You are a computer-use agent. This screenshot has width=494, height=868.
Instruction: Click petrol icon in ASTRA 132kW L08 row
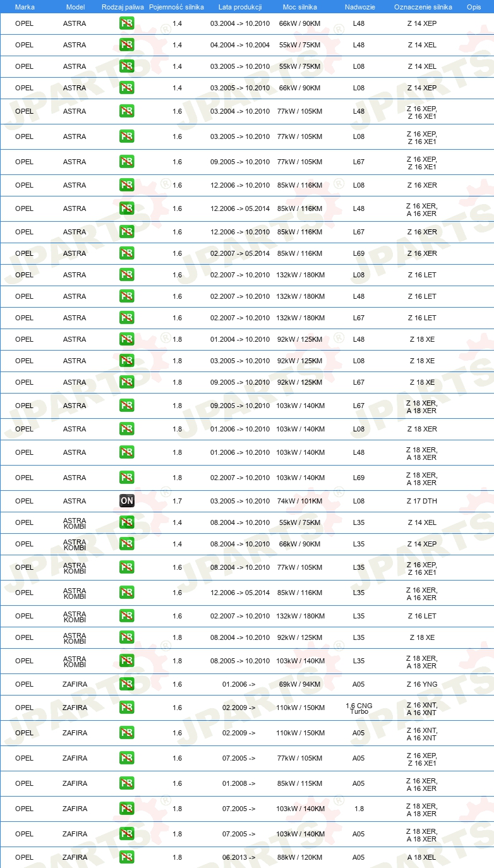click(x=127, y=275)
